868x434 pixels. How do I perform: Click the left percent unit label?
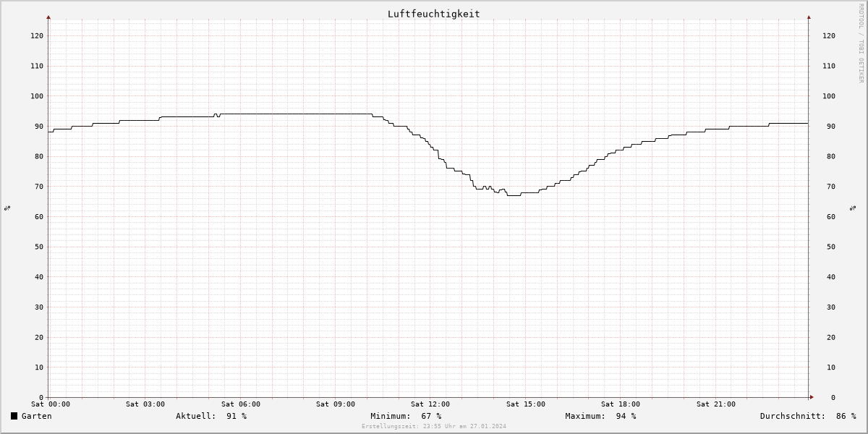[x=7, y=208]
